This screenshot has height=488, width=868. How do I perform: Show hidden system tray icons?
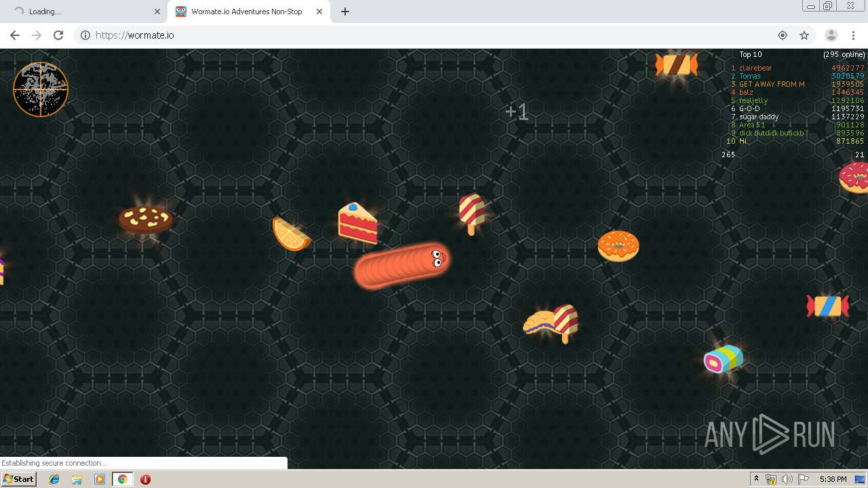click(756, 479)
